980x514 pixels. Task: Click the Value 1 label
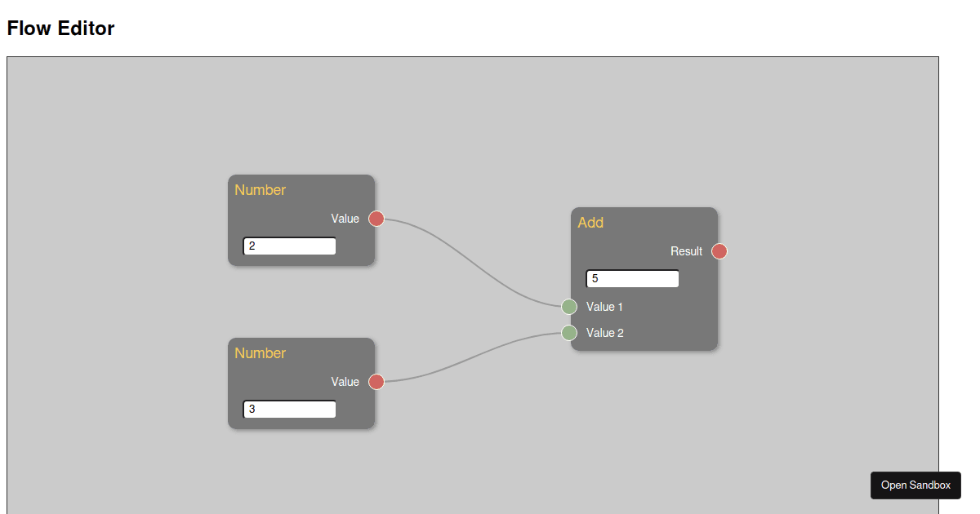tap(604, 307)
